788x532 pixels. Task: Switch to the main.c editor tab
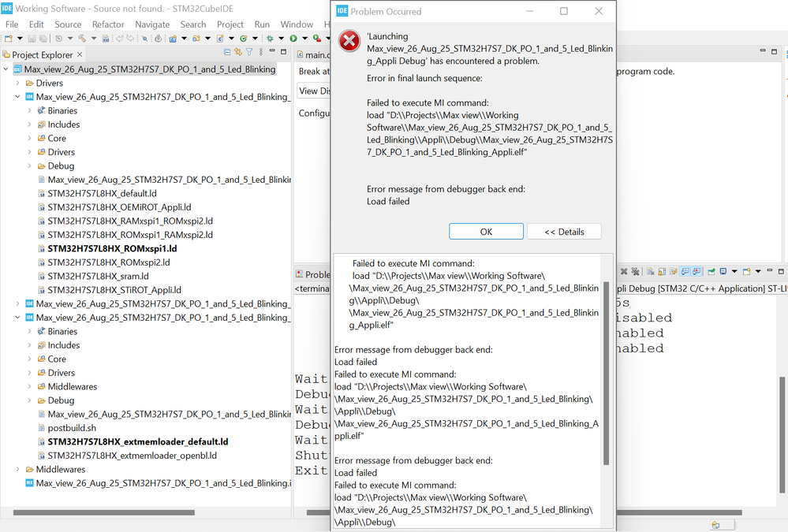[x=314, y=54]
